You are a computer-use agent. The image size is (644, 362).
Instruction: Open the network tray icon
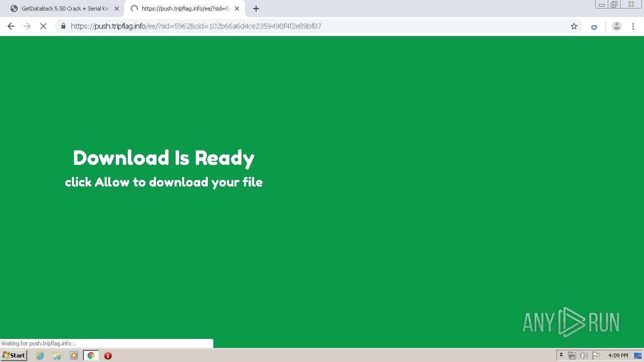[572, 355]
